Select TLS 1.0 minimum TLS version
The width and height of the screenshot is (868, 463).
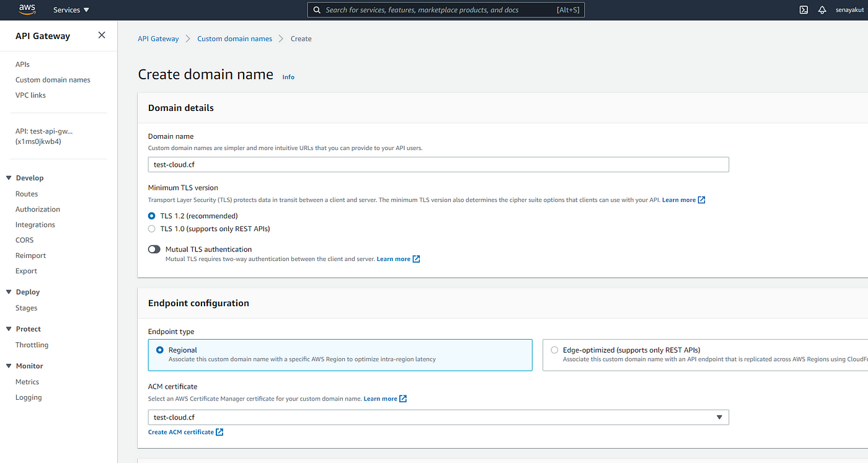pyautogui.click(x=151, y=228)
